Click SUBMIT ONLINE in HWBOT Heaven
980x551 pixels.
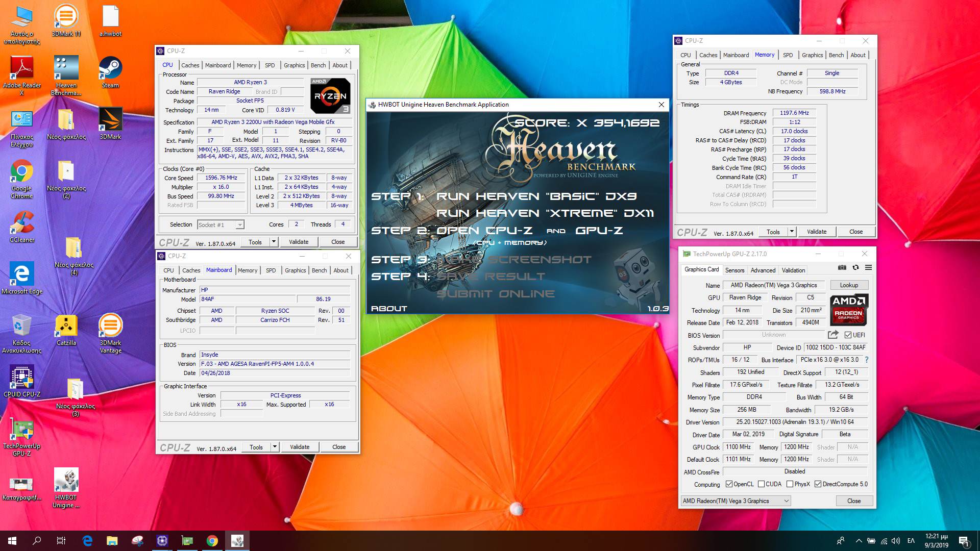[495, 294]
